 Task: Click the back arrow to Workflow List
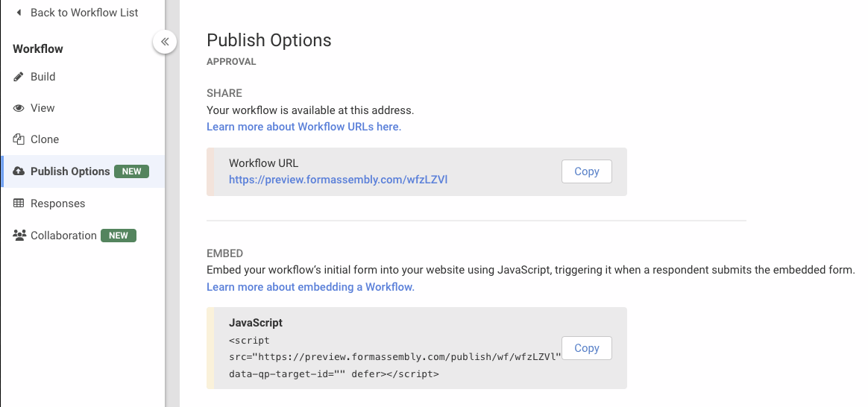click(19, 13)
